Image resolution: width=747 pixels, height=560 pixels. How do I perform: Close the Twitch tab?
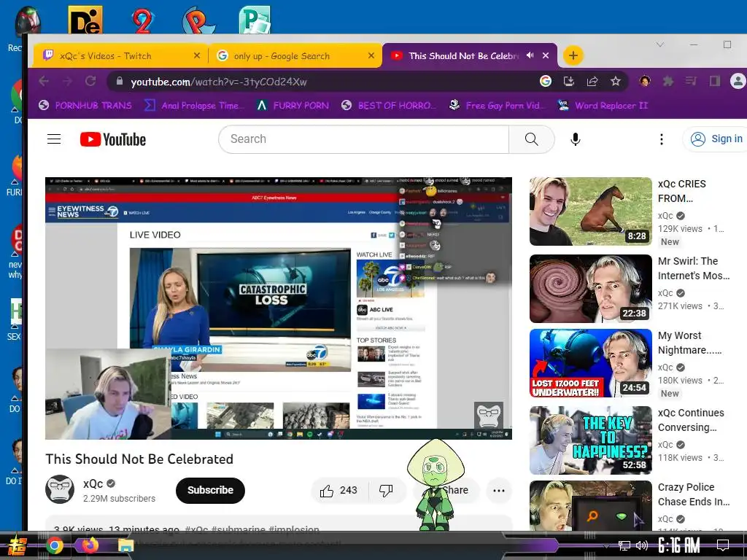click(197, 55)
